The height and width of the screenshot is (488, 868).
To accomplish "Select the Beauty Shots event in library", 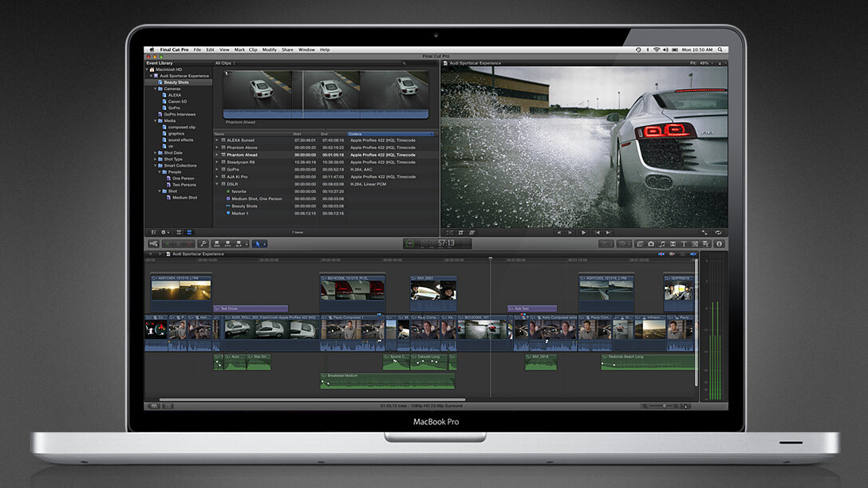I will tap(176, 82).
